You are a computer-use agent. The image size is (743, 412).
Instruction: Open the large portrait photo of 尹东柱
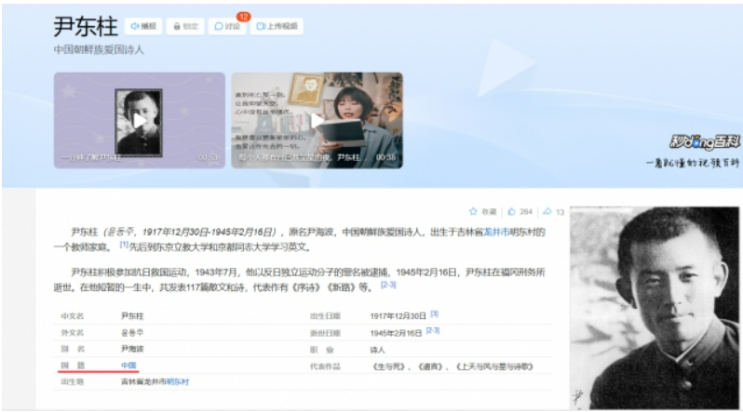654,308
